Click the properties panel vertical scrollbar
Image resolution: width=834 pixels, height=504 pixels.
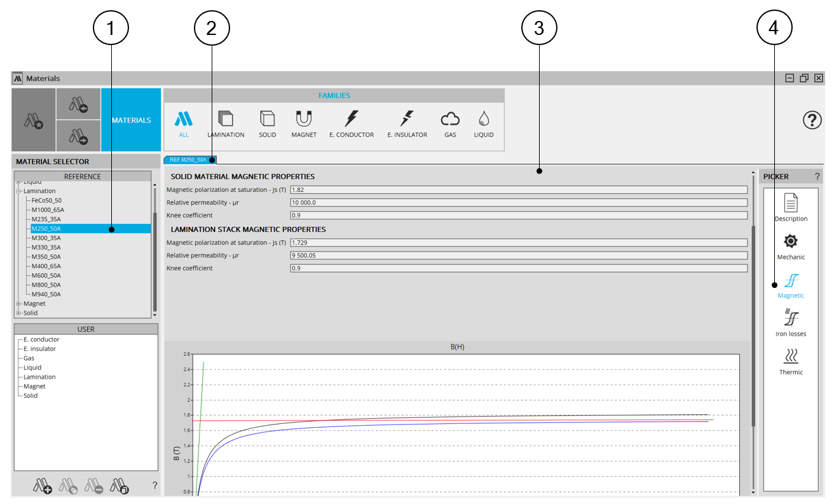tap(754, 324)
